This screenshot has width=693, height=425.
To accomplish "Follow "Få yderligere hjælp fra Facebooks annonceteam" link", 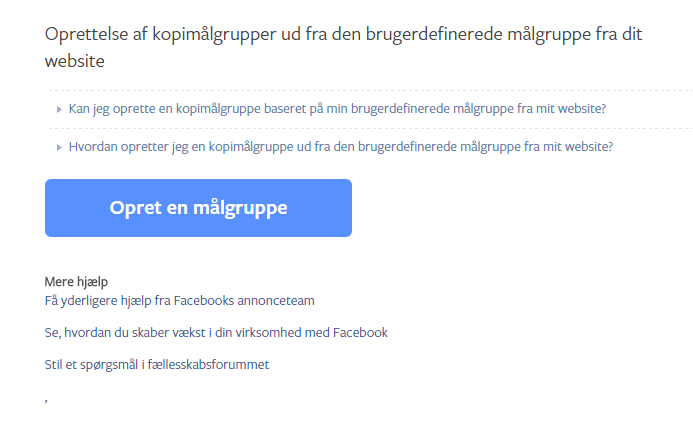I will (x=179, y=301).
